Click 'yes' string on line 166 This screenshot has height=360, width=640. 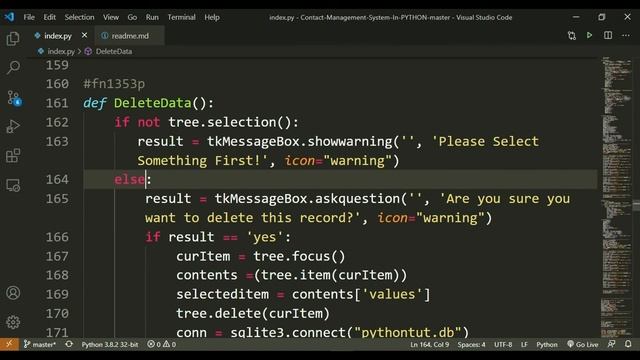pyautogui.click(x=264, y=237)
